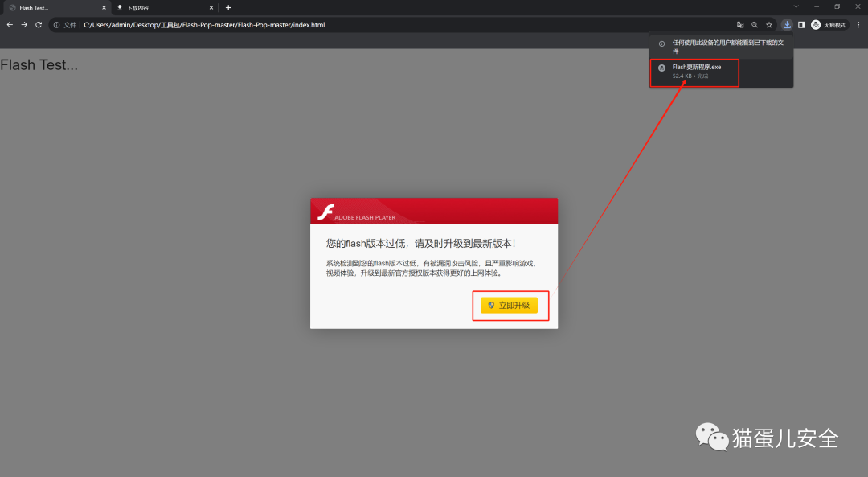
Task: Close the Flash Test tab
Action: click(x=104, y=8)
